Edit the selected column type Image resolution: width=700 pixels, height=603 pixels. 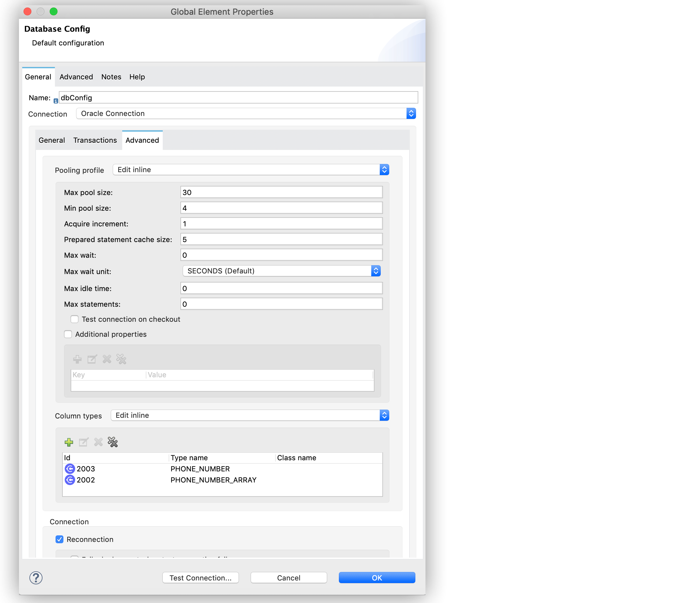[83, 442]
